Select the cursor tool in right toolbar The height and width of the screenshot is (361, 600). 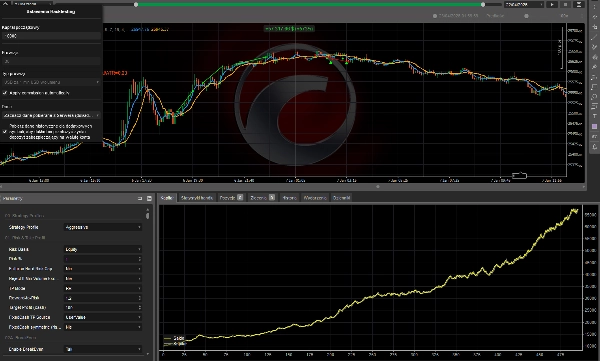[594, 17]
